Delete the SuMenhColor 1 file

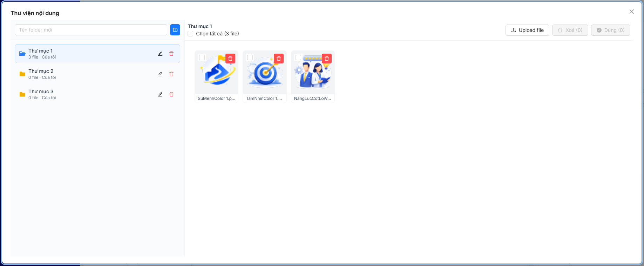230,59
